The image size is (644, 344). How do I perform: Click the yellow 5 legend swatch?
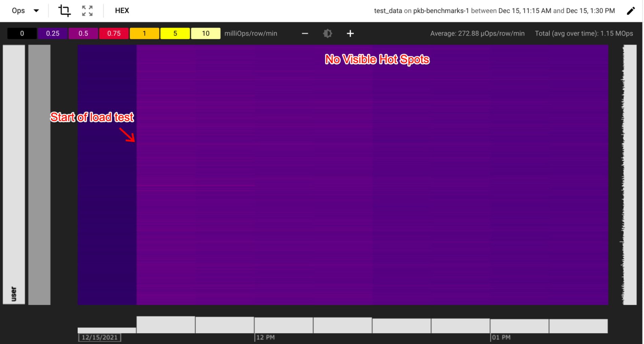(x=175, y=34)
